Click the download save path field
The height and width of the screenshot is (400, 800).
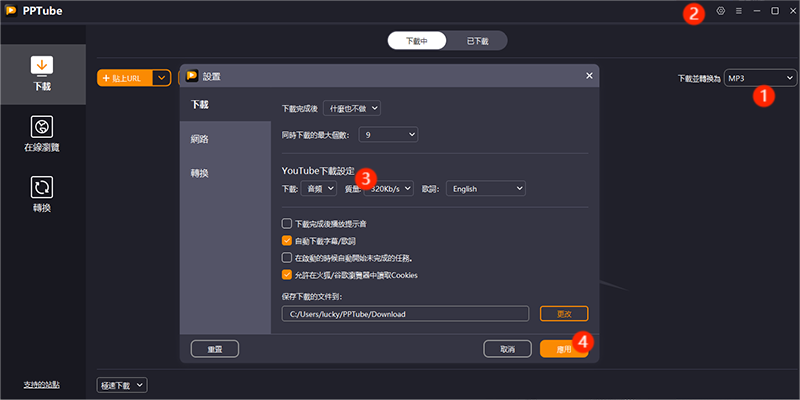[x=405, y=314]
